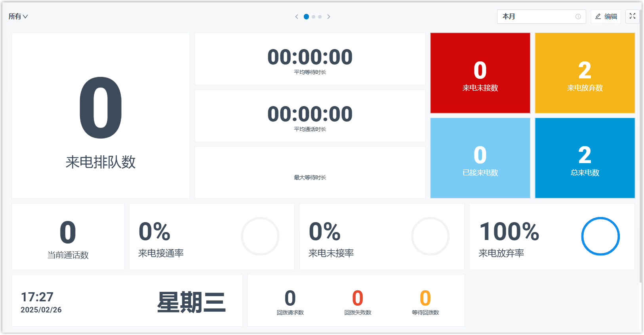Go to previous dashboard page arrow
The width and height of the screenshot is (644, 335).
pyautogui.click(x=297, y=17)
